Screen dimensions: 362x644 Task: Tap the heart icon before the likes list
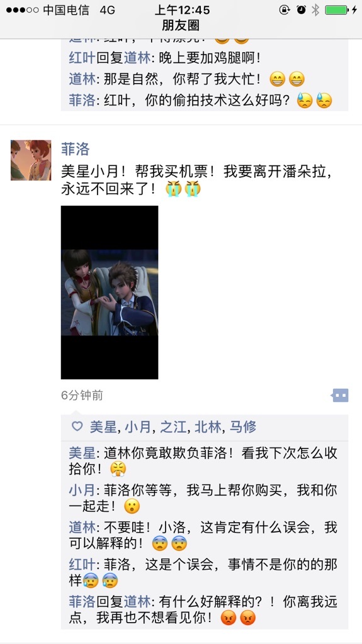click(x=77, y=427)
